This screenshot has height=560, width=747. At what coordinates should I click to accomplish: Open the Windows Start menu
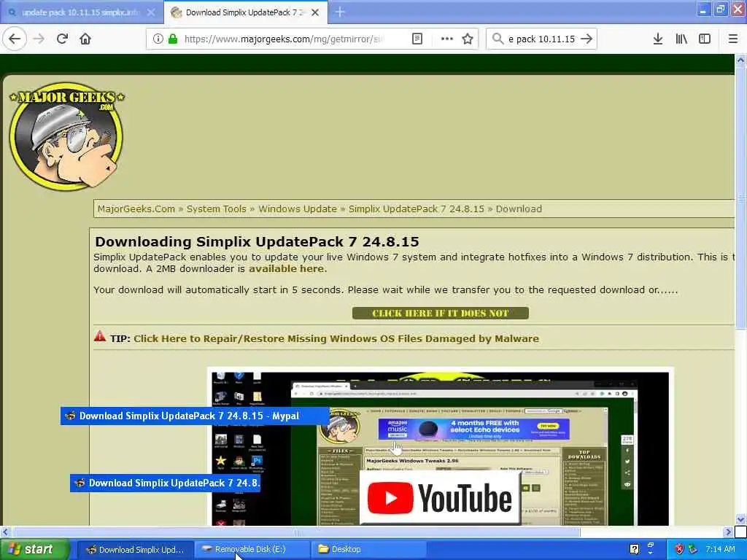click(x=35, y=549)
